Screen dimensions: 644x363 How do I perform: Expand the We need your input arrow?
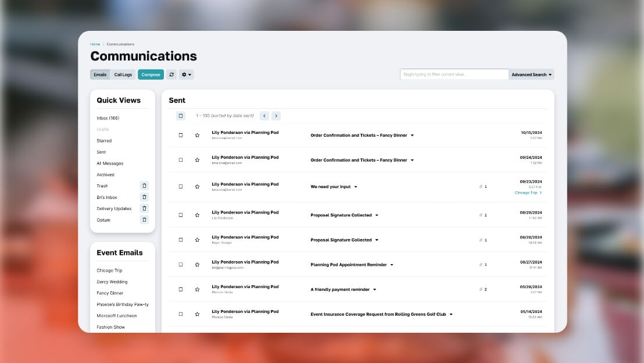(x=356, y=187)
